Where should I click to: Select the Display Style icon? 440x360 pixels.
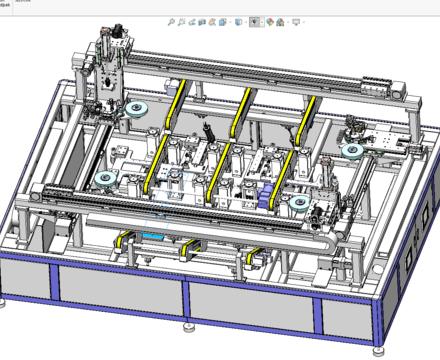[239, 22]
